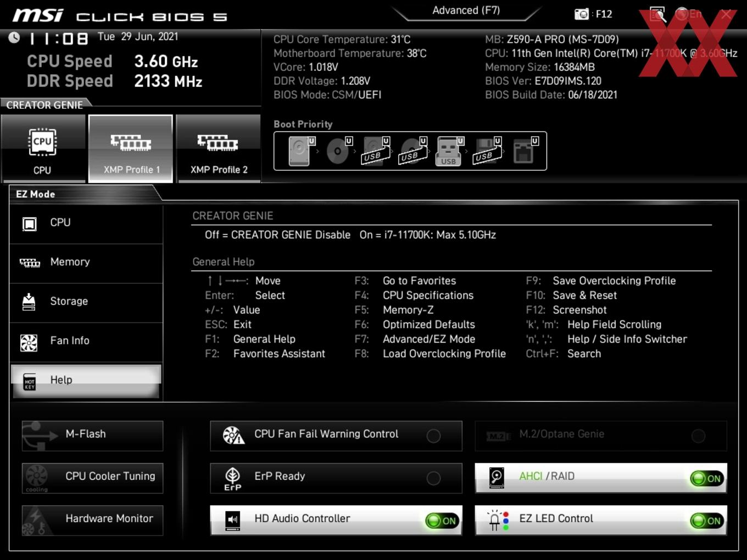Click the CPU Core Temperature 31°C reading
The height and width of the screenshot is (560, 747).
pyautogui.click(x=342, y=40)
